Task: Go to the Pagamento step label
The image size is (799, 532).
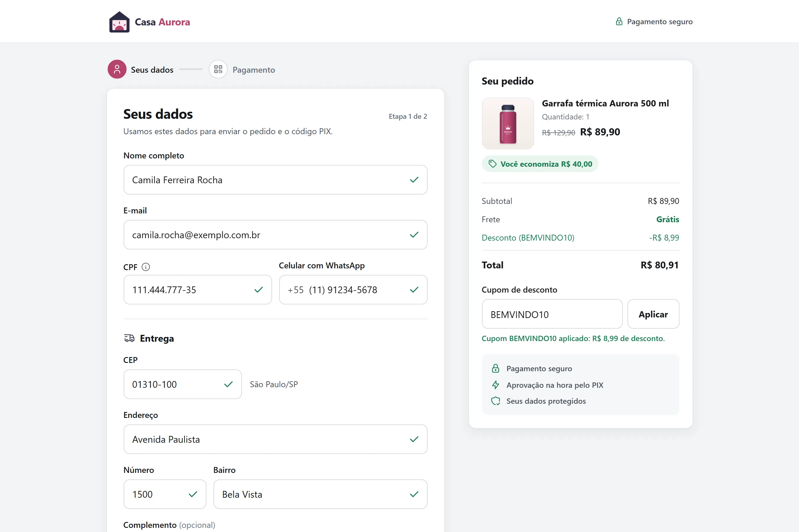Action: pos(253,70)
